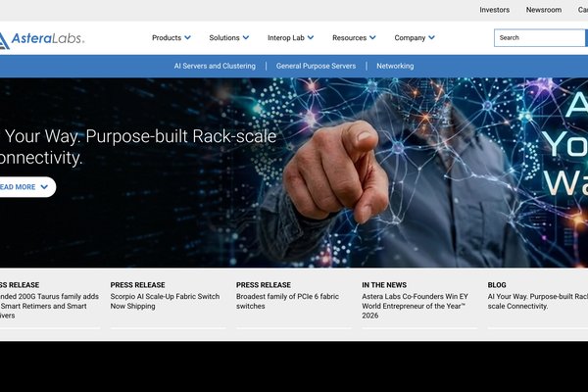The height and width of the screenshot is (392, 588).
Task: Open the Interop Lab navigation item
Action: pyautogui.click(x=286, y=37)
